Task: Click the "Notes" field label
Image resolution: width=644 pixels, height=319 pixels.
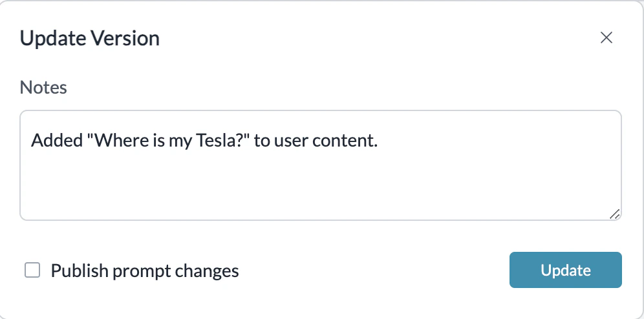Action: coord(43,87)
